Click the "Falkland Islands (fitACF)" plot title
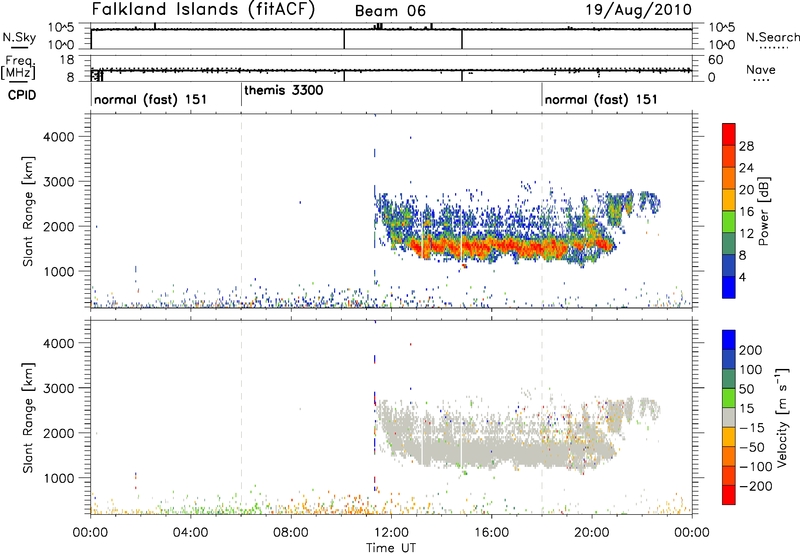This screenshot has width=800, height=554. (x=203, y=10)
